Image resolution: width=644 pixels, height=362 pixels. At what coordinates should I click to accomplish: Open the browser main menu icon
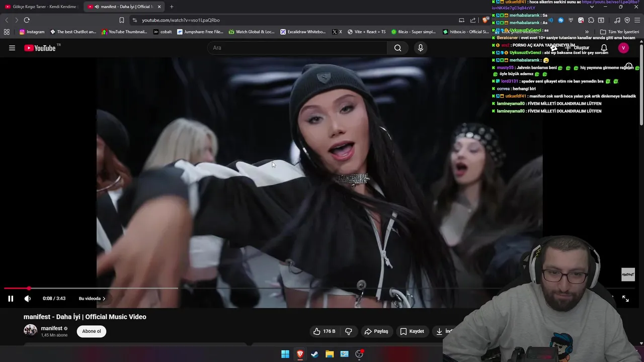637,20
